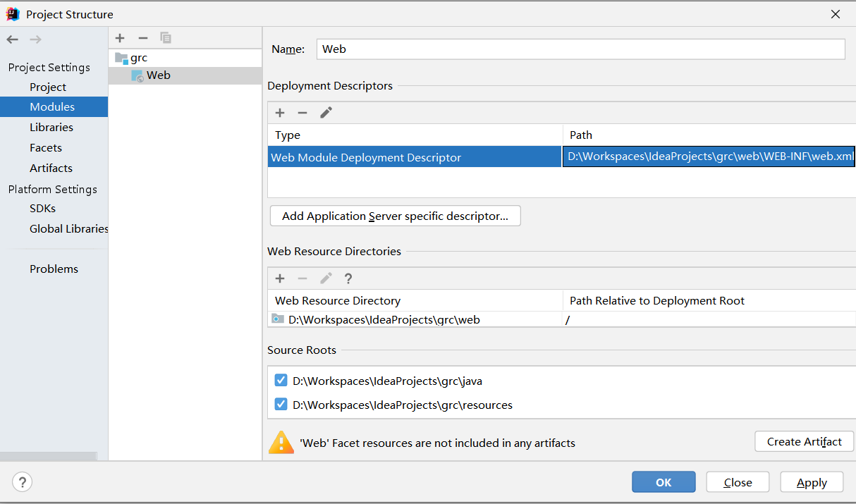Click the web.xml path cell

[709, 156]
